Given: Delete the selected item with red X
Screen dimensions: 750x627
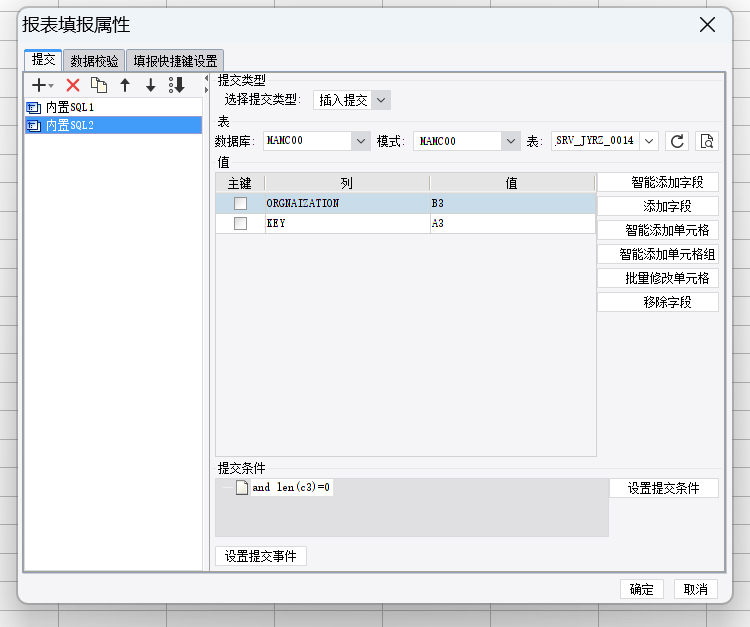Looking at the screenshot, I should pos(73,85).
